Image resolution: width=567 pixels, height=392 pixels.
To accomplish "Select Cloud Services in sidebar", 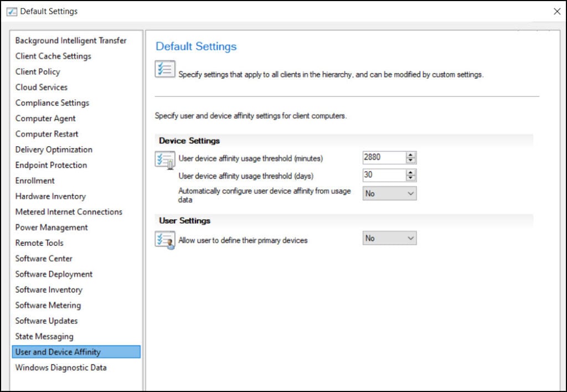I will pos(41,87).
